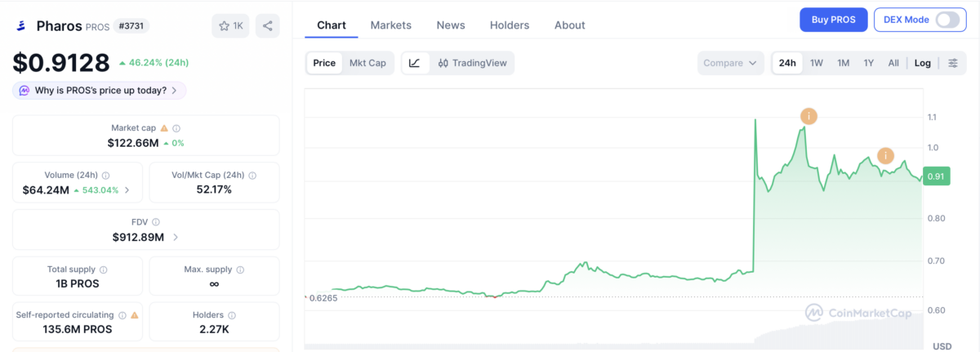This screenshot has height=352, width=980.
Task: Click the 0.6265 baseline price label
Action: click(x=323, y=298)
